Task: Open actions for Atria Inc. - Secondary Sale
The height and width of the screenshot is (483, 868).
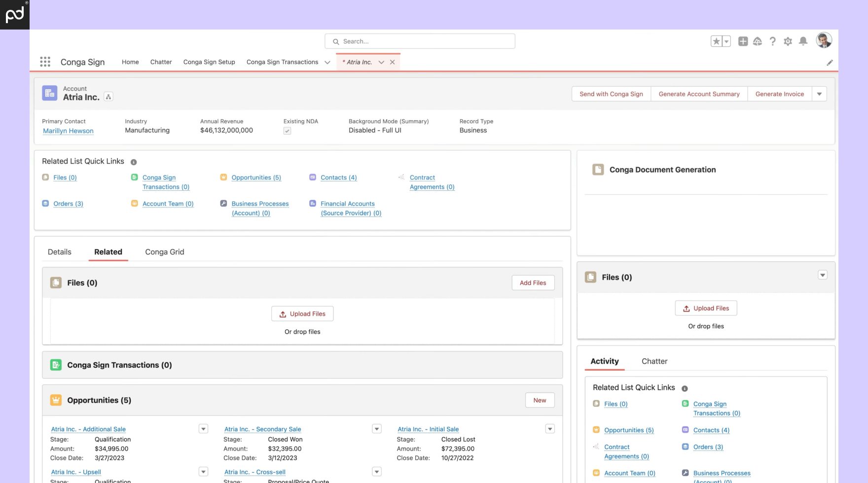Action: tap(377, 429)
